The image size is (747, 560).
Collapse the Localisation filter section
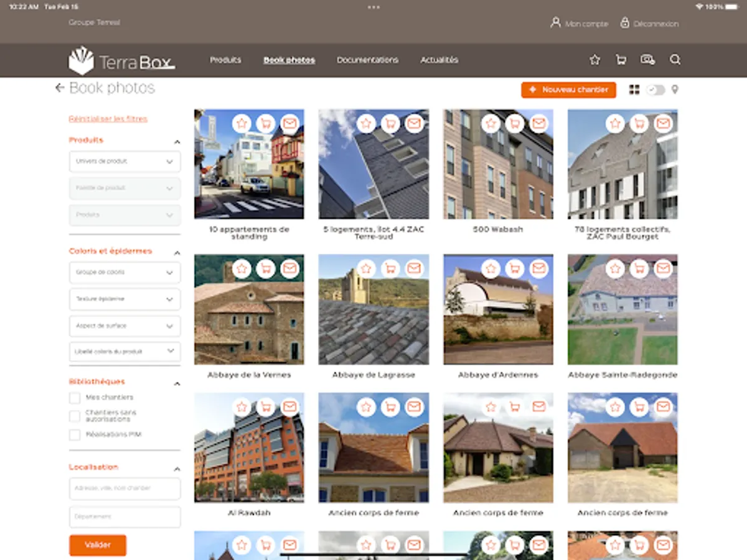(177, 469)
